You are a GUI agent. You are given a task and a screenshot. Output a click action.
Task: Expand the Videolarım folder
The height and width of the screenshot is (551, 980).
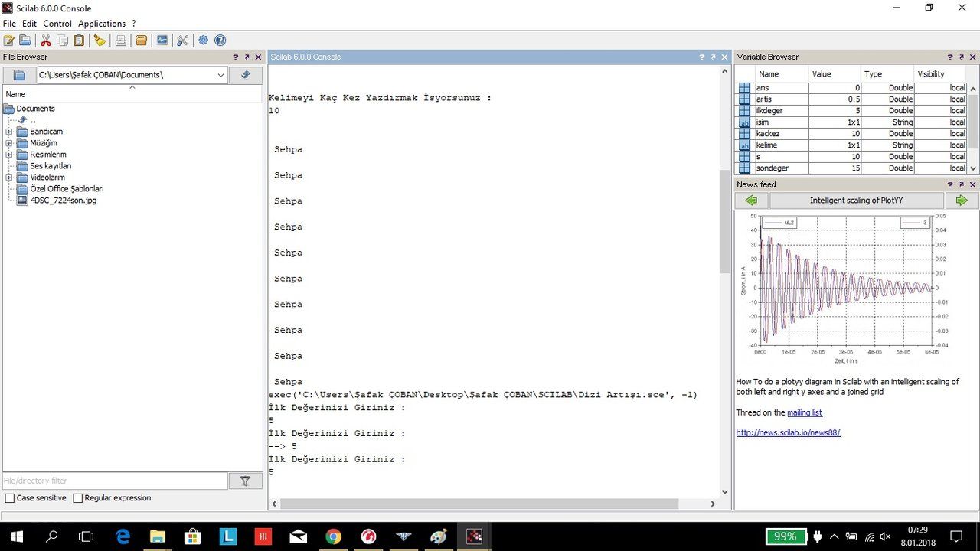pos(9,178)
